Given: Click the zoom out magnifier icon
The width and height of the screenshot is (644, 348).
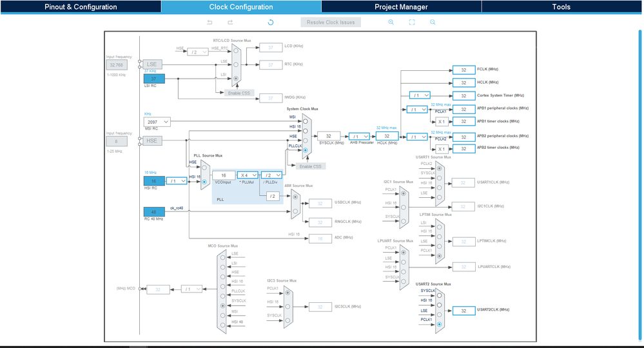Looking at the screenshot, I should [x=433, y=22].
